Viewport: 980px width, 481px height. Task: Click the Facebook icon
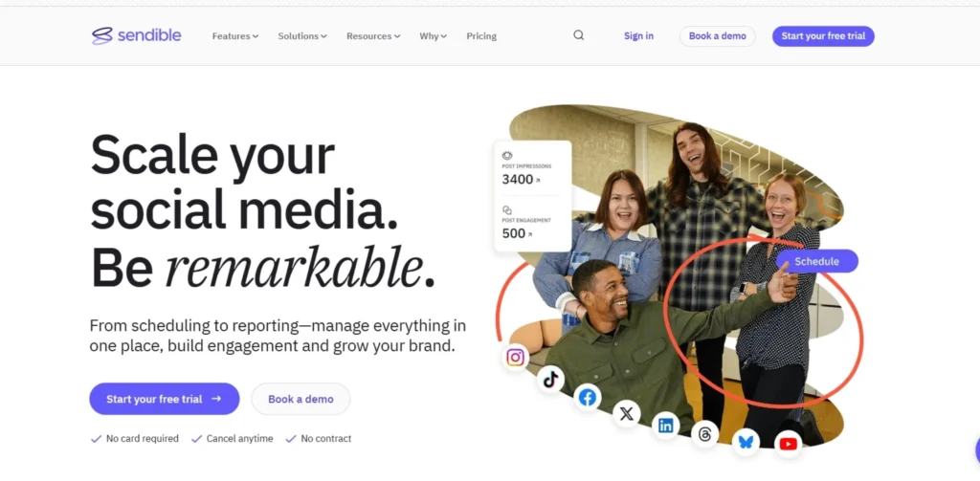[588, 397]
